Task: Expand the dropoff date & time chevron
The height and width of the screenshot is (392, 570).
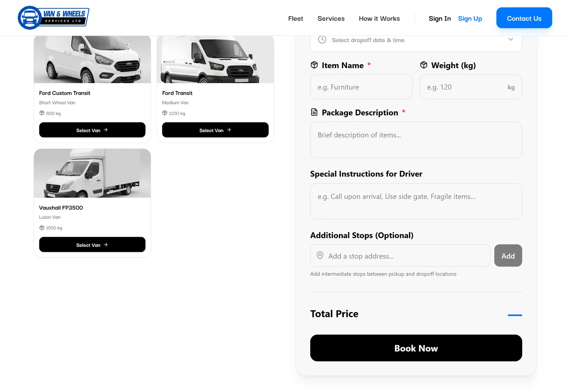Action: pyautogui.click(x=511, y=39)
